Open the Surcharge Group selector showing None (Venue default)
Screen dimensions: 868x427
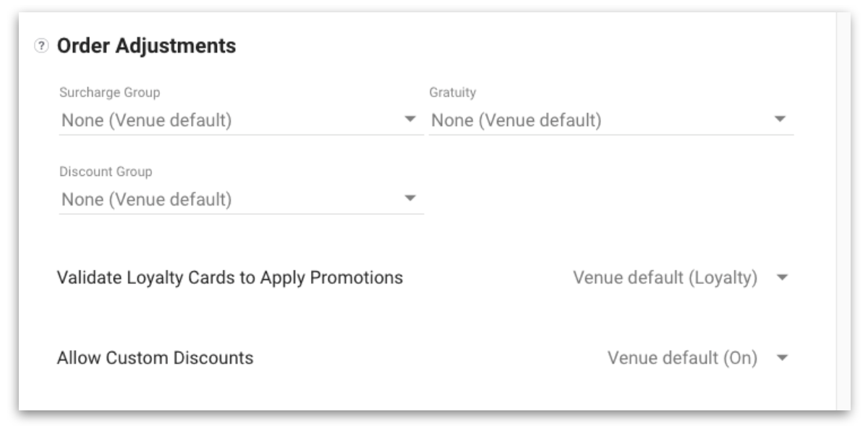tap(241, 120)
